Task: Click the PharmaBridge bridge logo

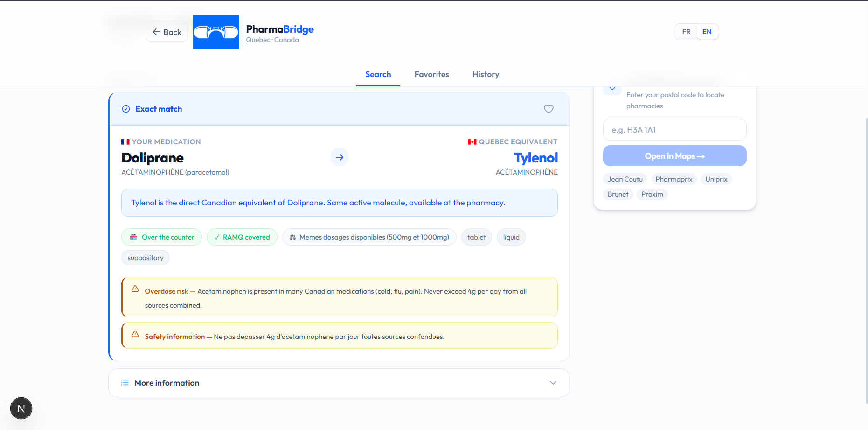Action: [x=216, y=32]
